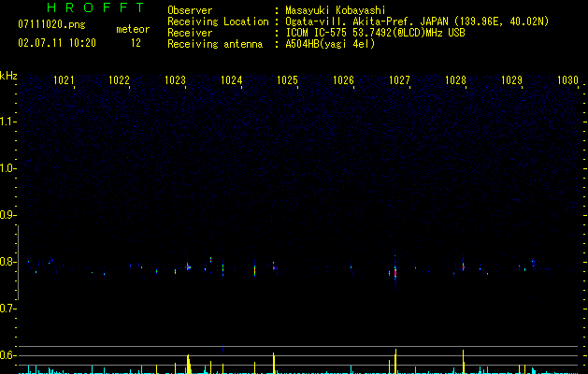
Task: Click the Observer field label
Action: (190, 10)
